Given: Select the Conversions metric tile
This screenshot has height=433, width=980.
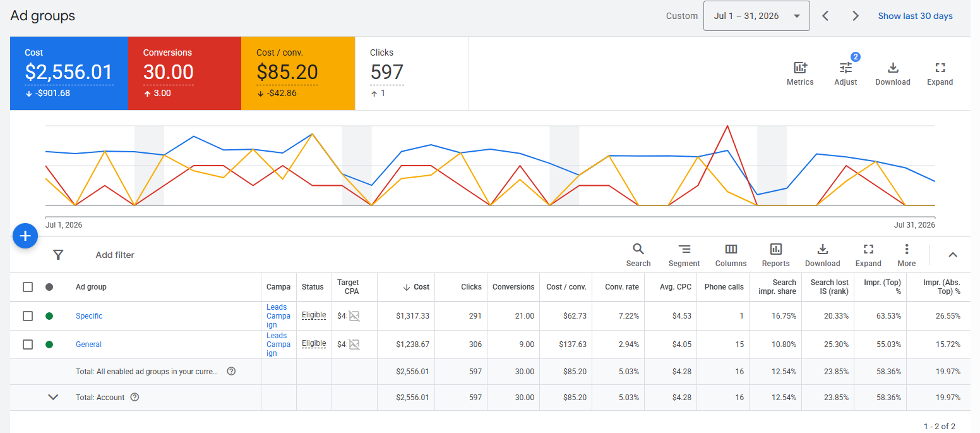Looking at the screenshot, I should (x=184, y=73).
